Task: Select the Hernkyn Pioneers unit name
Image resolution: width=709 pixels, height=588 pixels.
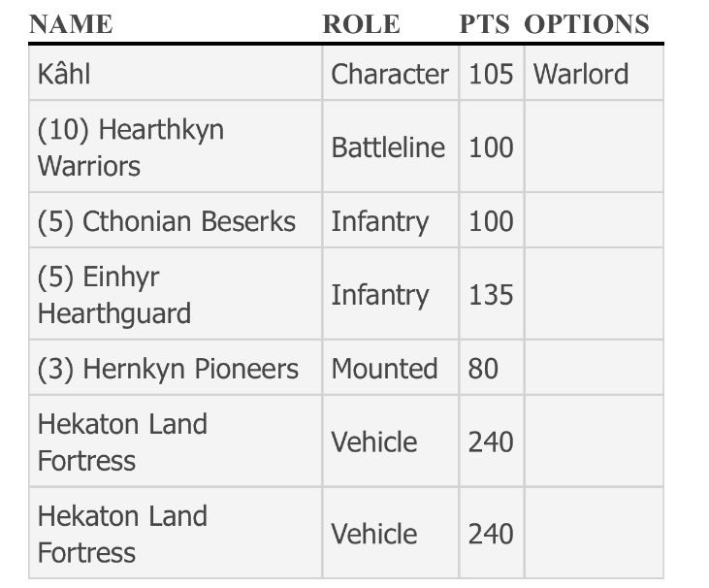Action: (168, 369)
